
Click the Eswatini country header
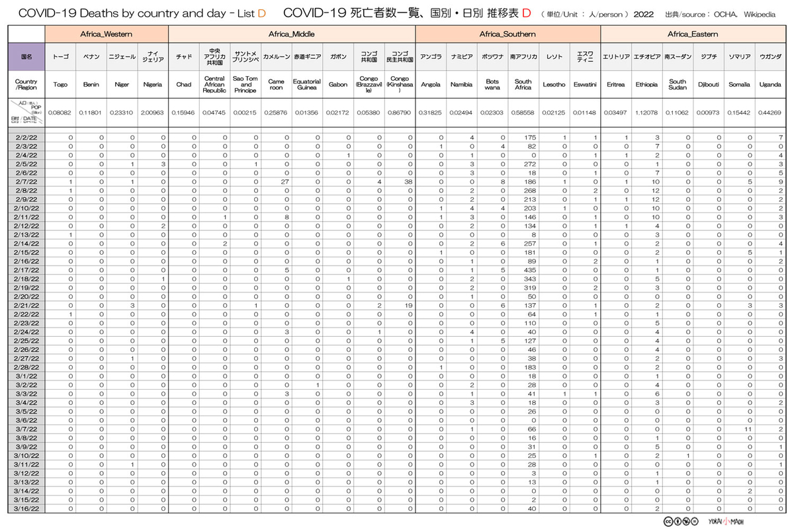tap(585, 85)
